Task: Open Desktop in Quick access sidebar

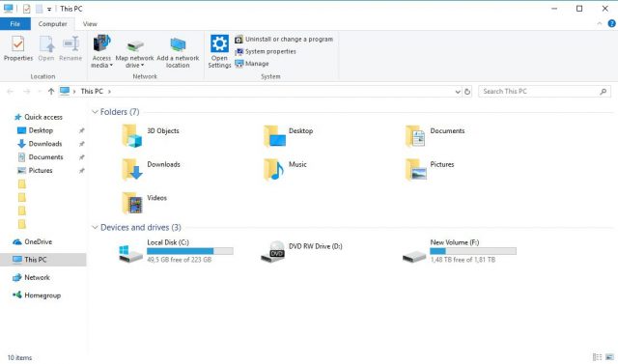Action: coord(36,130)
